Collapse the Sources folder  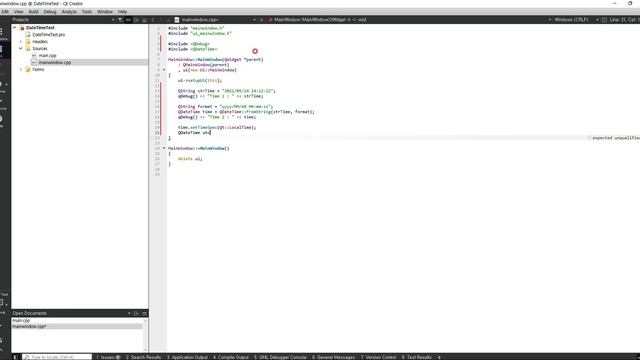(21, 49)
